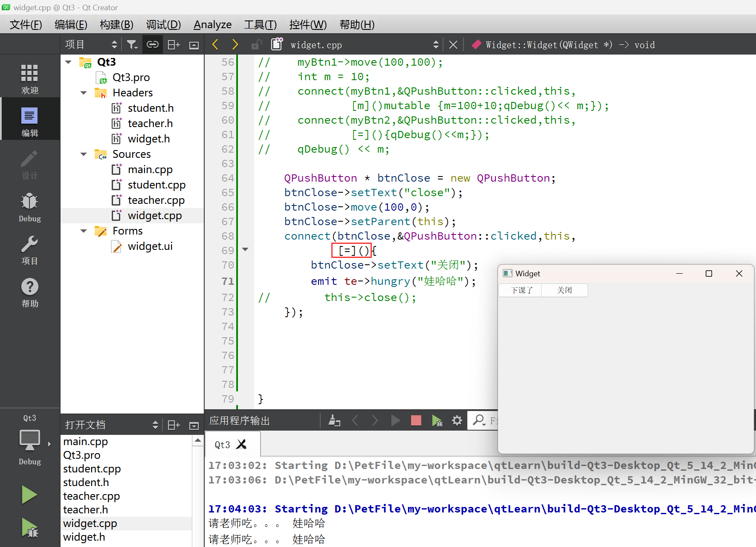This screenshot has width=756, height=547.
Task: Attach debugger to running application
Action: (437, 421)
